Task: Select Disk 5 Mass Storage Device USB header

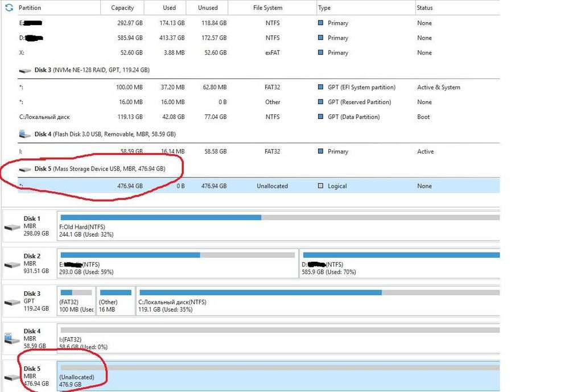Action: tap(100, 169)
